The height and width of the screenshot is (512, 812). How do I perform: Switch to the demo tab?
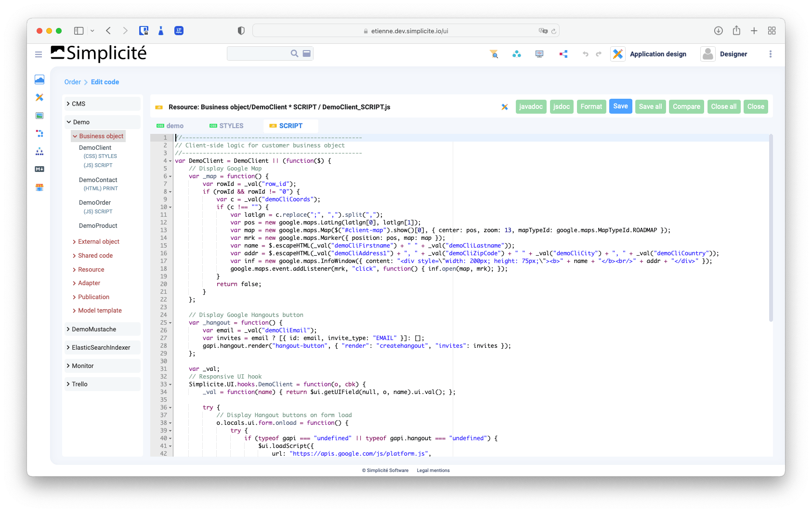pos(170,126)
